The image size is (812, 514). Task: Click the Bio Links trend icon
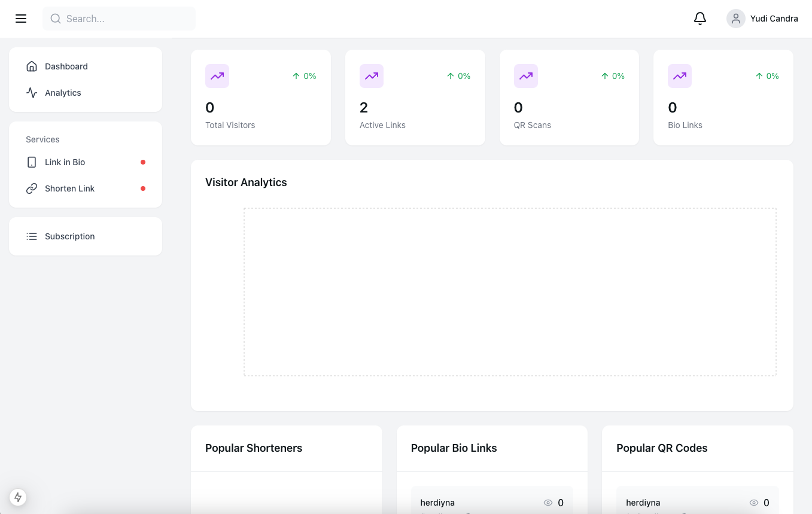[x=680, y=76]
